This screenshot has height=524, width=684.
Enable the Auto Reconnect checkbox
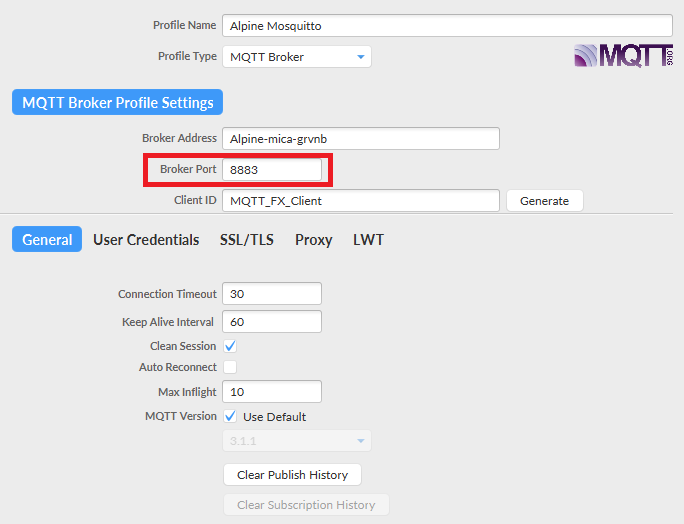click(x=230, y=367)
